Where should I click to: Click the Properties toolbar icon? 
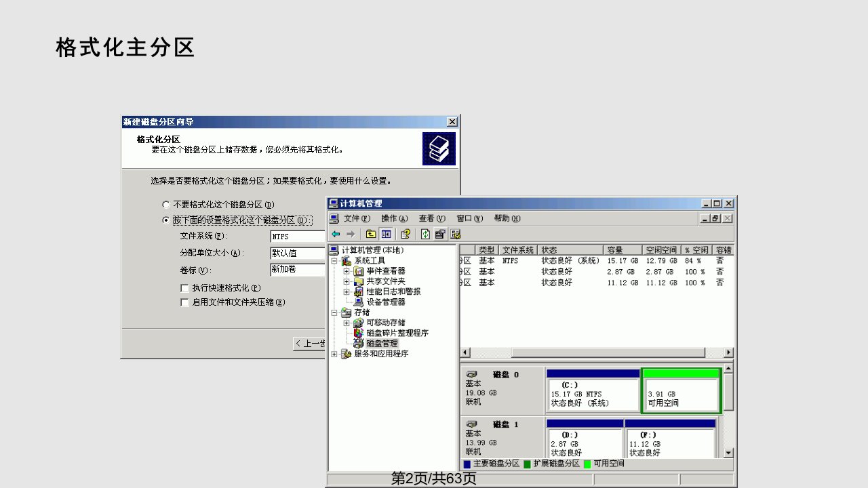[440, 234]
